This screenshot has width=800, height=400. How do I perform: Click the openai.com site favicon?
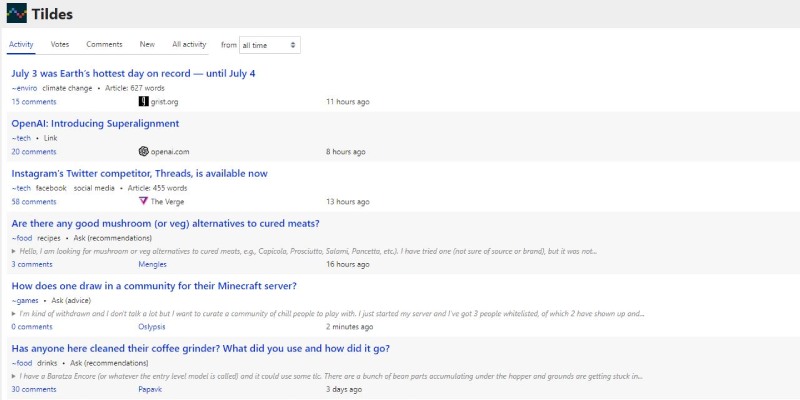[x=144, y=152]
